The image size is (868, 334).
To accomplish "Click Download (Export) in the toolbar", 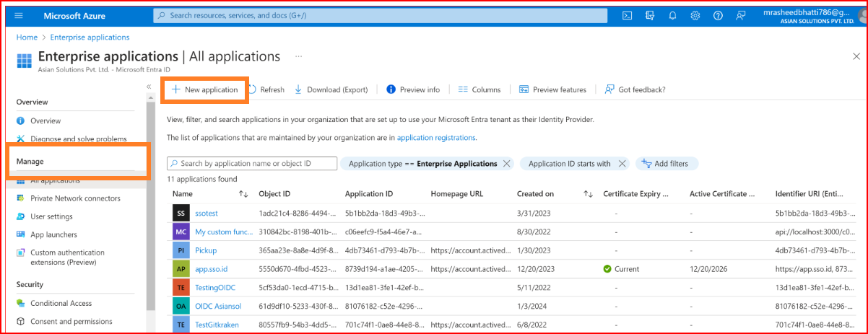I will (331, 89).
